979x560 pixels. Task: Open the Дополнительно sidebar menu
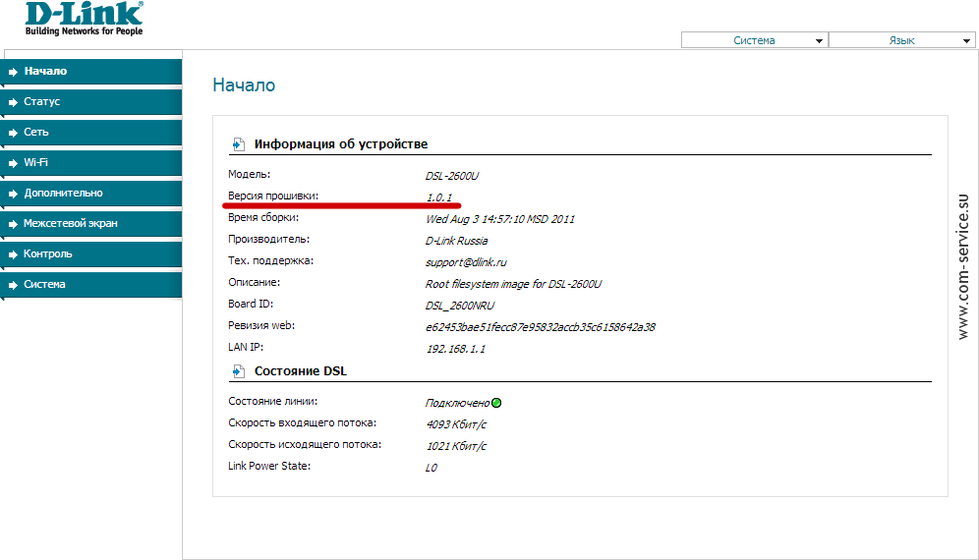point(91,193)
